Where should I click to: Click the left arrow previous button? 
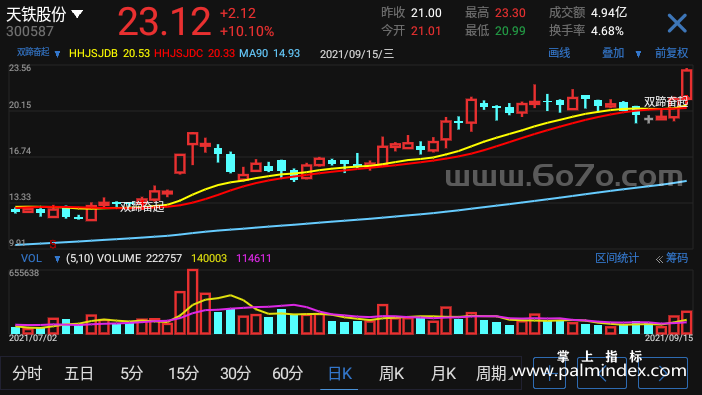coord(602,373)
